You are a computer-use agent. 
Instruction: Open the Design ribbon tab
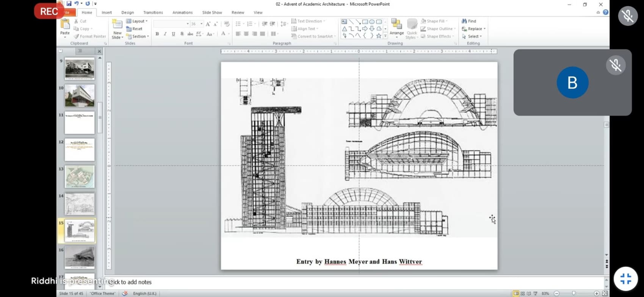click(x=127, y=13)
